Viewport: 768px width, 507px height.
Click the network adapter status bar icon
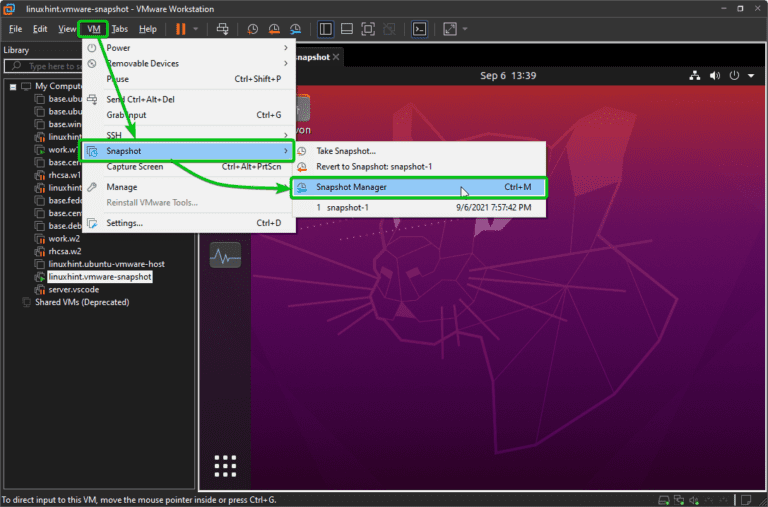pos(679,500)
